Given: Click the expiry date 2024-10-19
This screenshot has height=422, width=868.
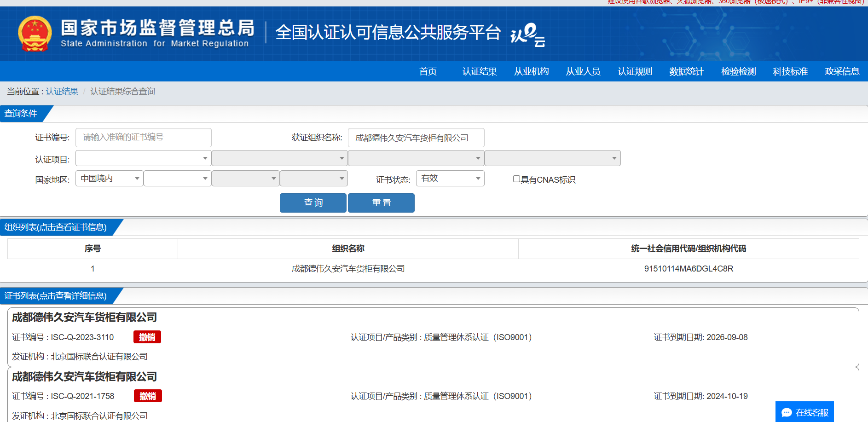Looking at the screenshot, I should pyautogui.click(x=727, y=396).
